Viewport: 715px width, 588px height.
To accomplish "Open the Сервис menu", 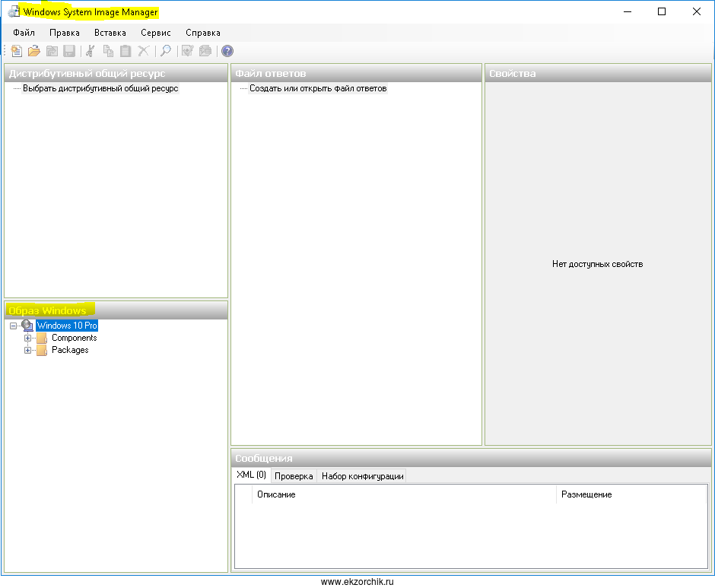I will coord(155,33).
